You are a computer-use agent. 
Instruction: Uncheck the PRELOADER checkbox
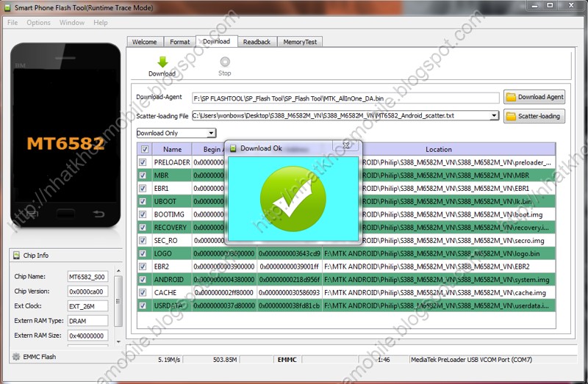pos(143,162)
